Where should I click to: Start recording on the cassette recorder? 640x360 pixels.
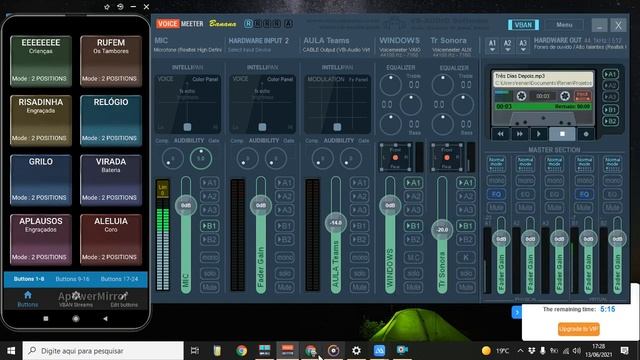click(586, 133)
